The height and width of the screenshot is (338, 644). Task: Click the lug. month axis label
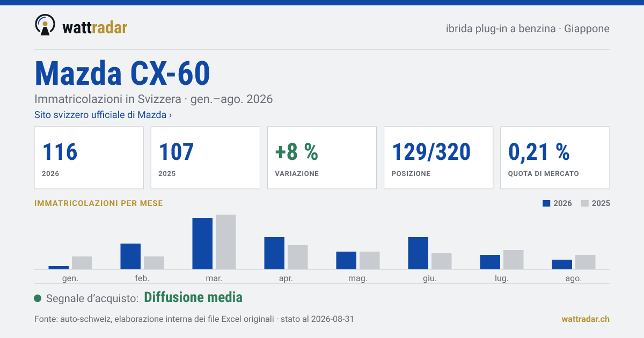pos(502,278)
